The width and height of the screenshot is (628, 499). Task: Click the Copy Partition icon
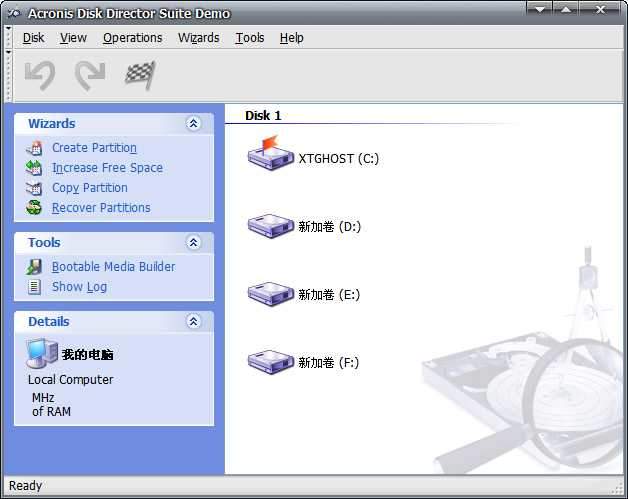[34, 188]
